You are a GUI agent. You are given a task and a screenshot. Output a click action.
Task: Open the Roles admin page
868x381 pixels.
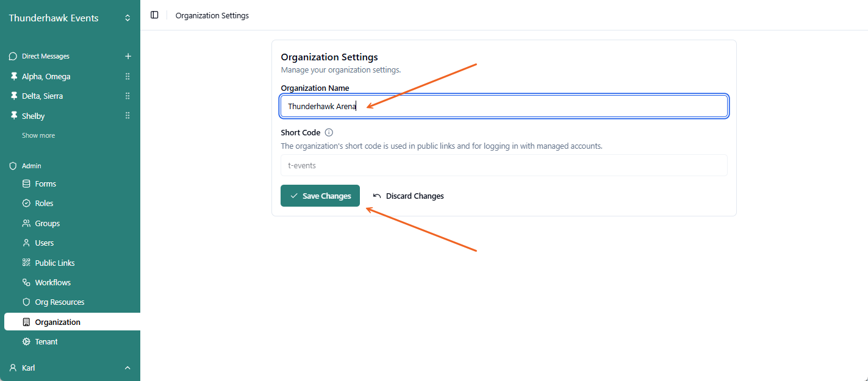point(44,203)
